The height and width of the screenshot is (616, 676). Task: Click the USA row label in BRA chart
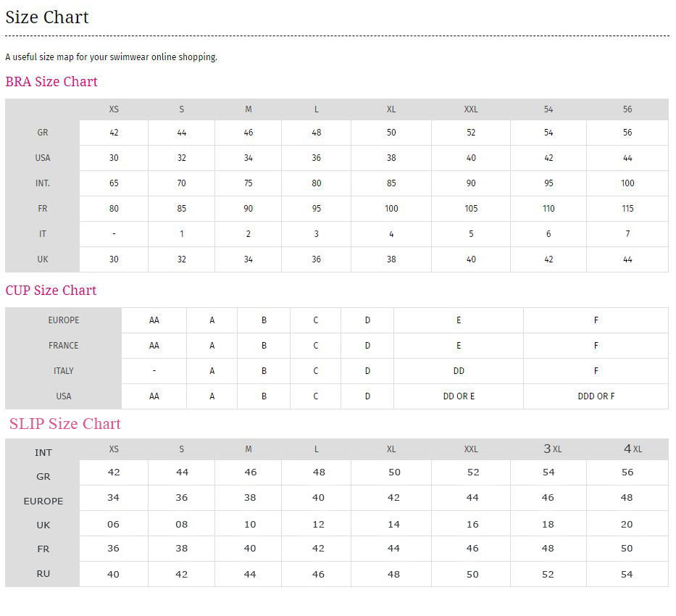point(42,158)
